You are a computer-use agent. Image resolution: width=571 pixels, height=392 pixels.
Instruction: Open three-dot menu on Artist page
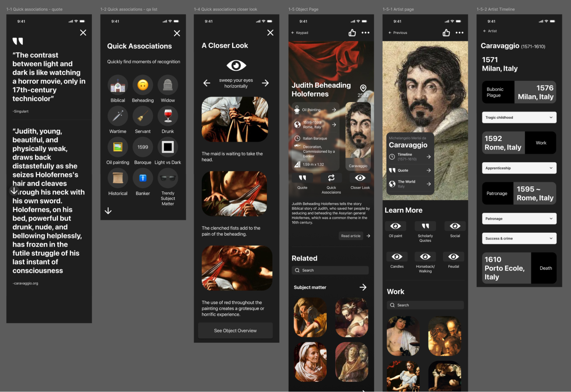click(x=459, y=33)
